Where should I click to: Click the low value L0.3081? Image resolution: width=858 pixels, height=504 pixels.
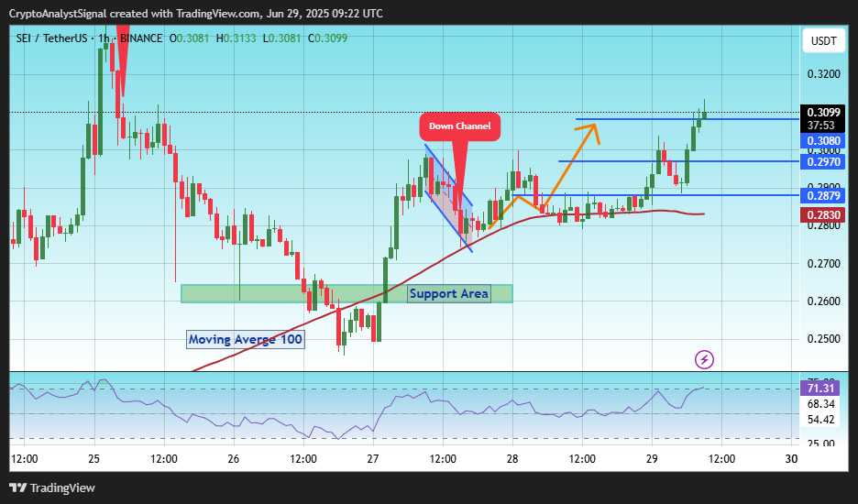[281, 38]
